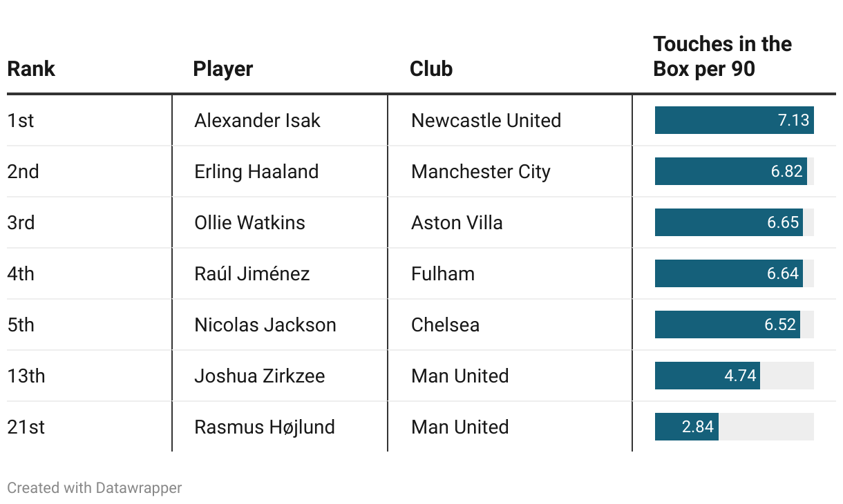Open the Created with Datawrapper link
This screenshot has height=504, width=843.
coord(94,487)
